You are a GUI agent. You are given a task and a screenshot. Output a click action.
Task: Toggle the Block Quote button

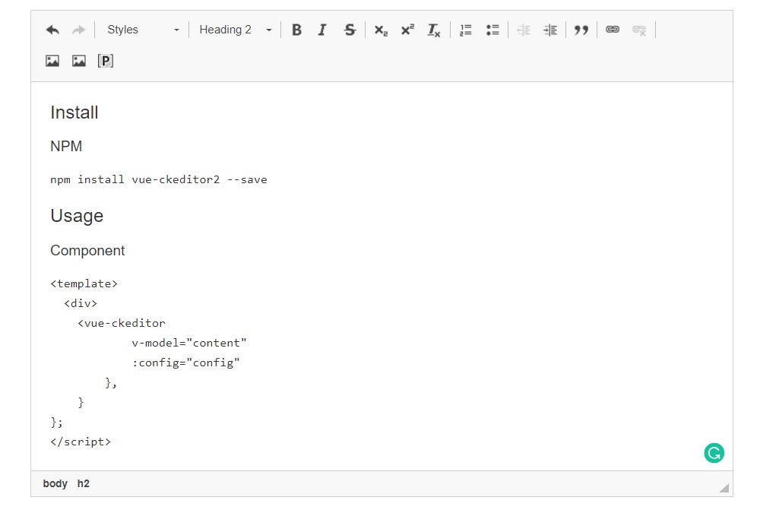click(581, 30)
